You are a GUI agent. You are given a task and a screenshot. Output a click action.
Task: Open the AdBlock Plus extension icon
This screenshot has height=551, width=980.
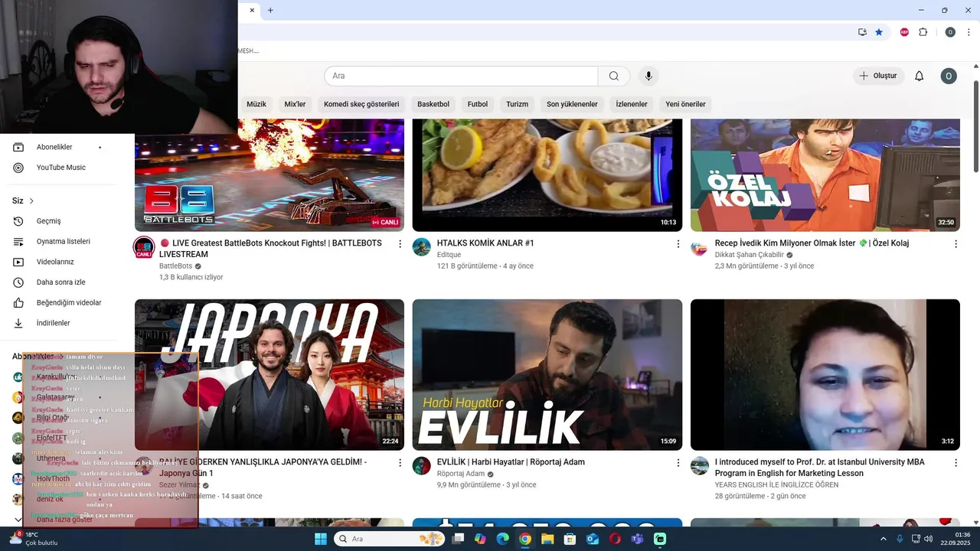(x=904, y=32)
